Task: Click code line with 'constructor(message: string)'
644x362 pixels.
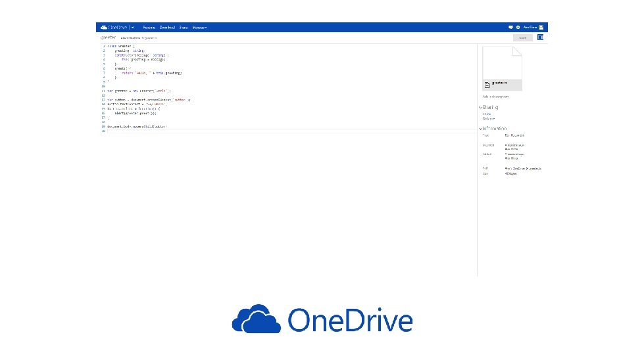Action: tap(141, 55)
